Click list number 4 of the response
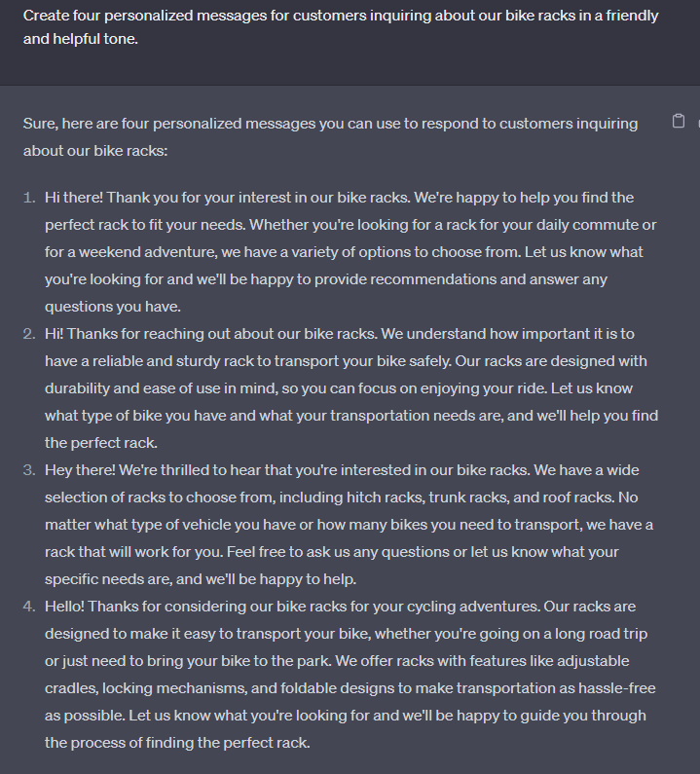 [29, 607]
